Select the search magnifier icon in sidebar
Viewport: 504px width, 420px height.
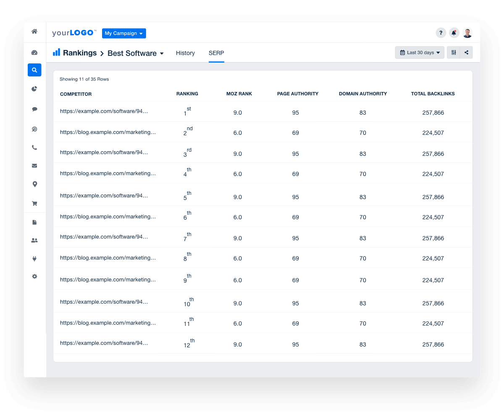coord(34,70)
